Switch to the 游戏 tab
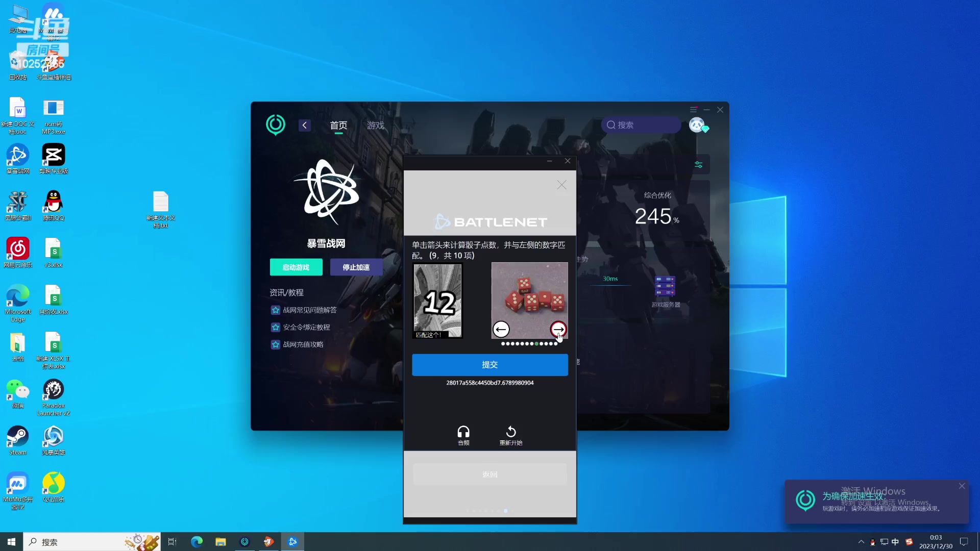 pyautogui.click(x=375, y=125)
